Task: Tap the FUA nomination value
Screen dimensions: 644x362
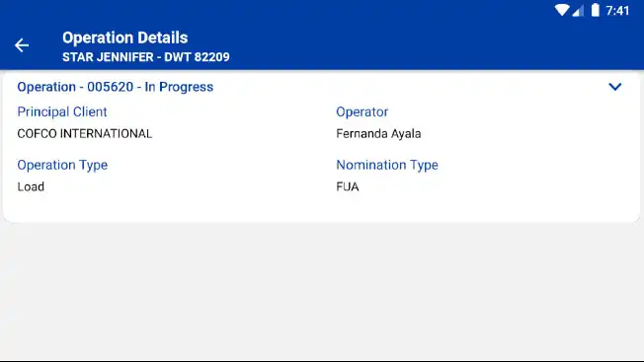Action: pos(348,187)
